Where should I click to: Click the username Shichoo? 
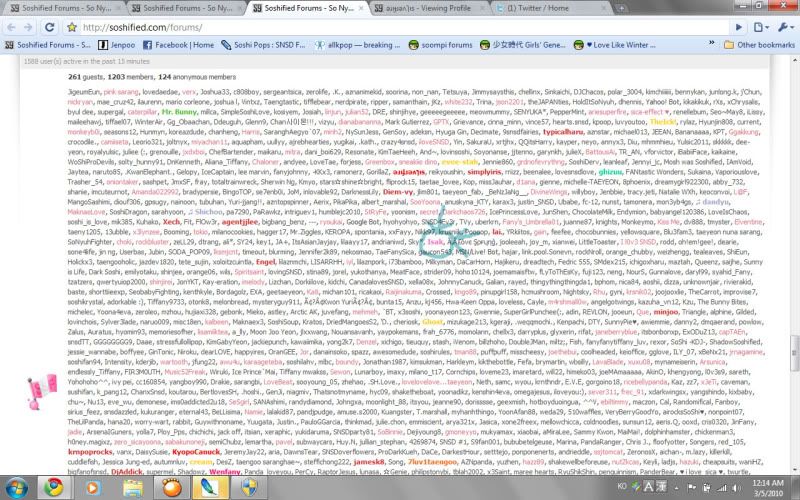(208, 212)
